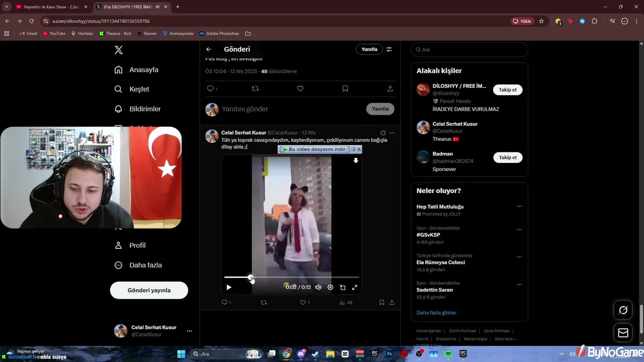
Task: Mute the video sound
Action: pos(318,288)
